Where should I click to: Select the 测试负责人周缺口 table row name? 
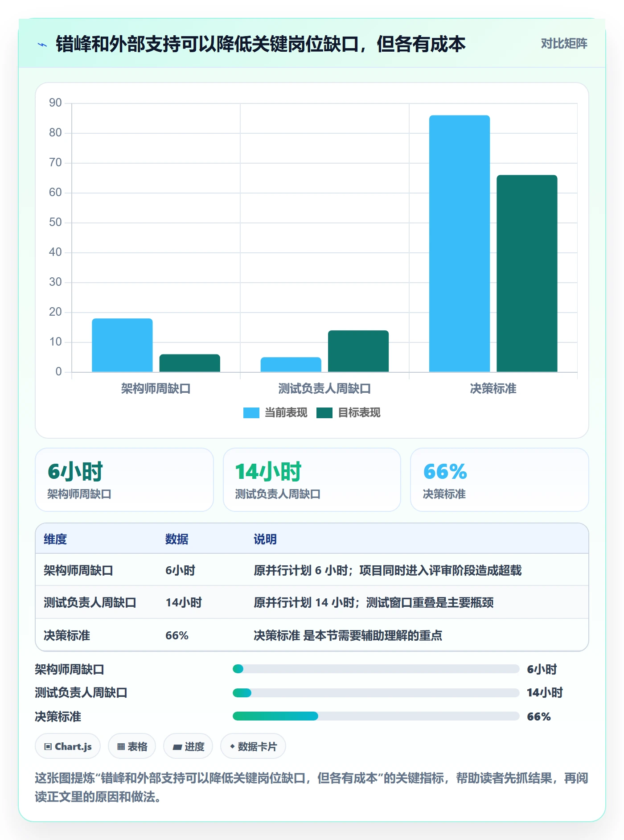pyautogui.click(x=90, y=603)
